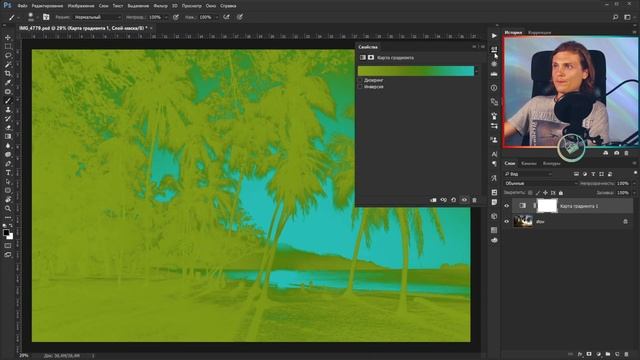Open the Файл menu

pos(22,6)
